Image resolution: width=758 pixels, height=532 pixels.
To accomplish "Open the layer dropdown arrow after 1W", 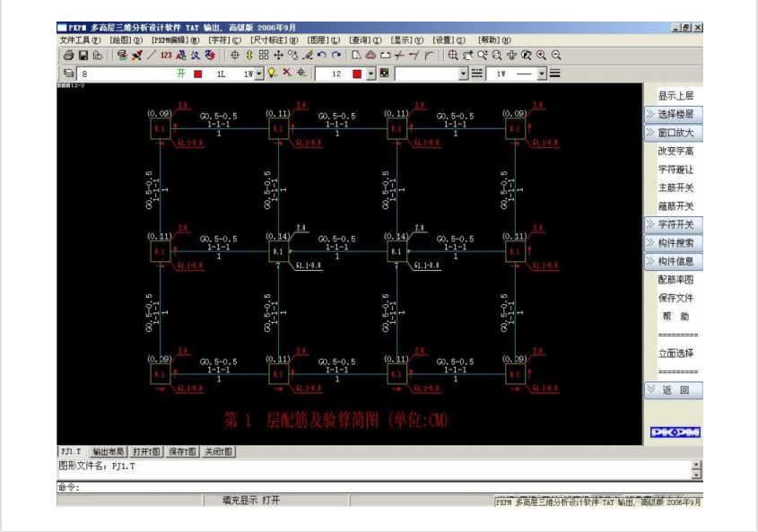I will [259, 74].
